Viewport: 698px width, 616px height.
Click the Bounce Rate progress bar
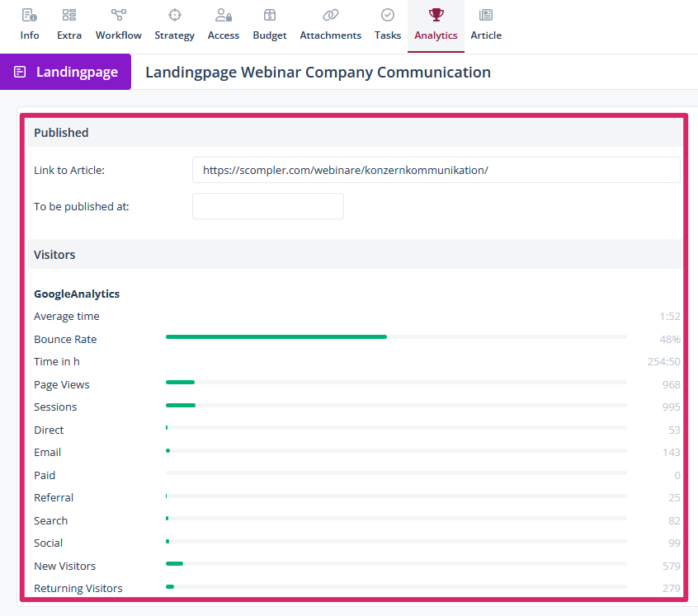pyautogui.click(x=396, y=336)
